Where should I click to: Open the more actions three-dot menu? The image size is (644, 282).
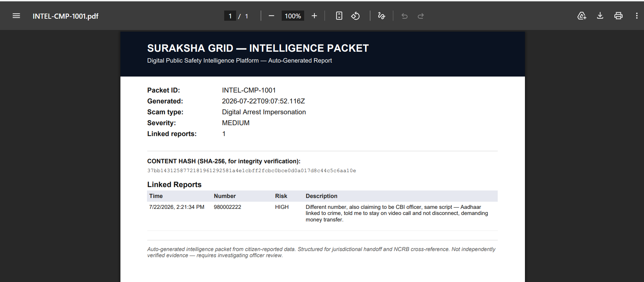point(637,16)
